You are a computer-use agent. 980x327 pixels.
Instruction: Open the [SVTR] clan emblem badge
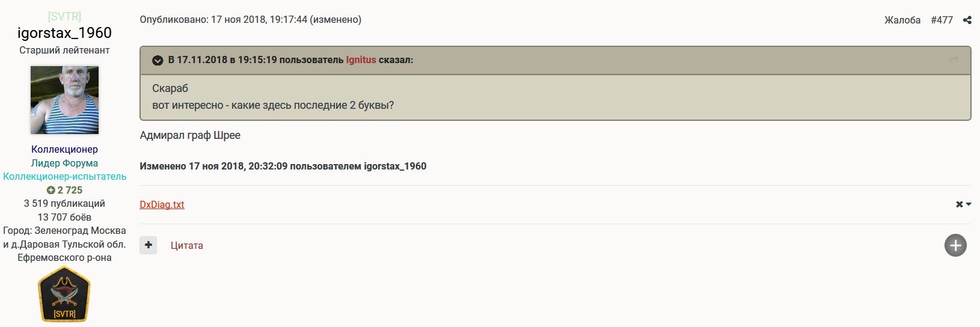click(x=64, y=295)
